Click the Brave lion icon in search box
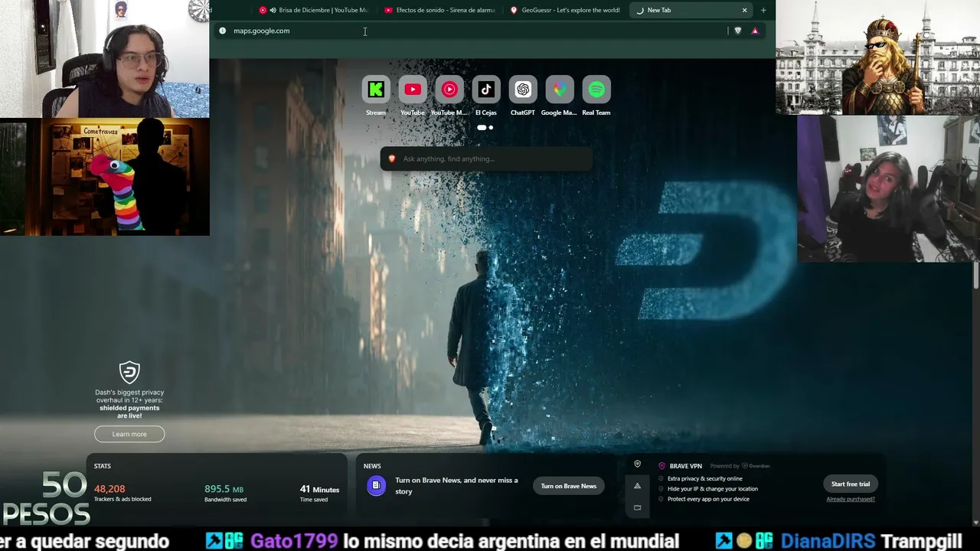980x551 pixels. 392,158
